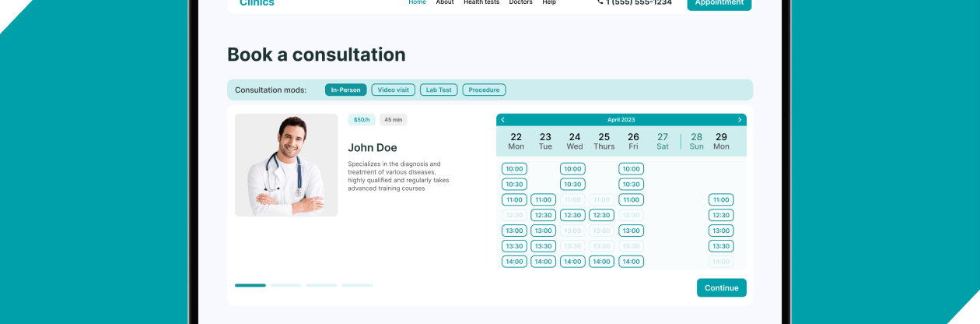Book the 12:30 slot on Mon 29

coord(721,216)
